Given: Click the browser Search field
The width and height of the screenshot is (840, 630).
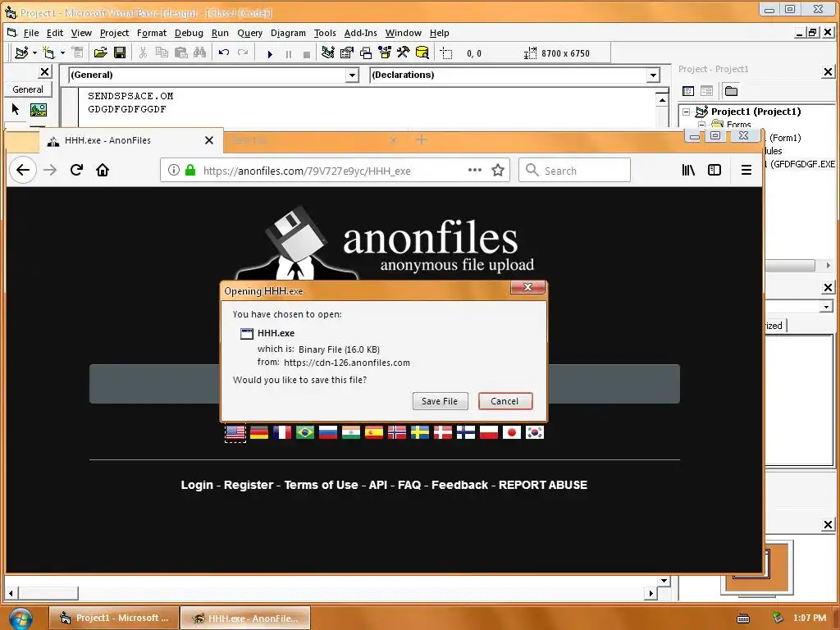Looking at the screenshot, I should tap(574, 171).
